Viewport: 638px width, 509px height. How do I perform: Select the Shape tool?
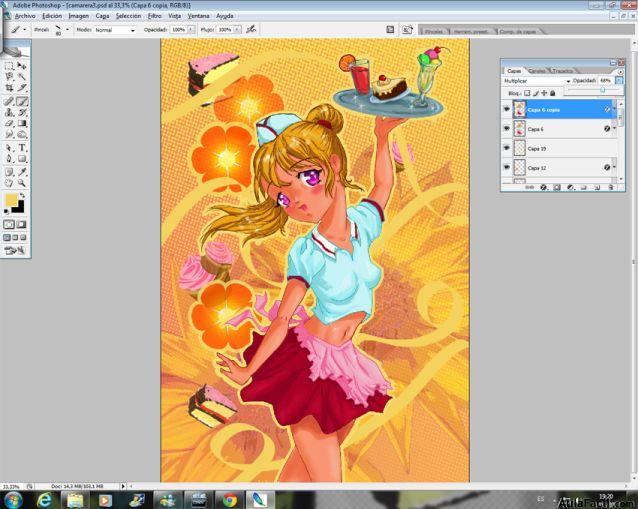(22, 159)
